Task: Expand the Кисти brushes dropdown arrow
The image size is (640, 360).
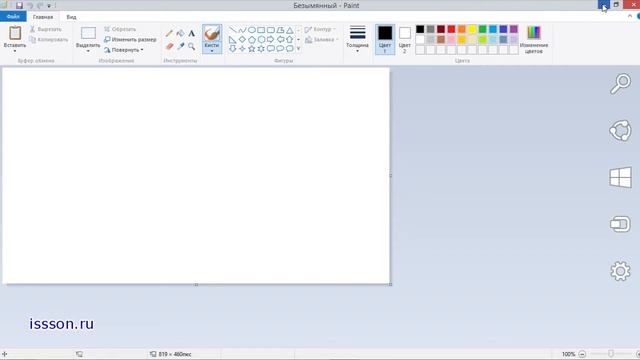Action: click(x=212, y=51)
